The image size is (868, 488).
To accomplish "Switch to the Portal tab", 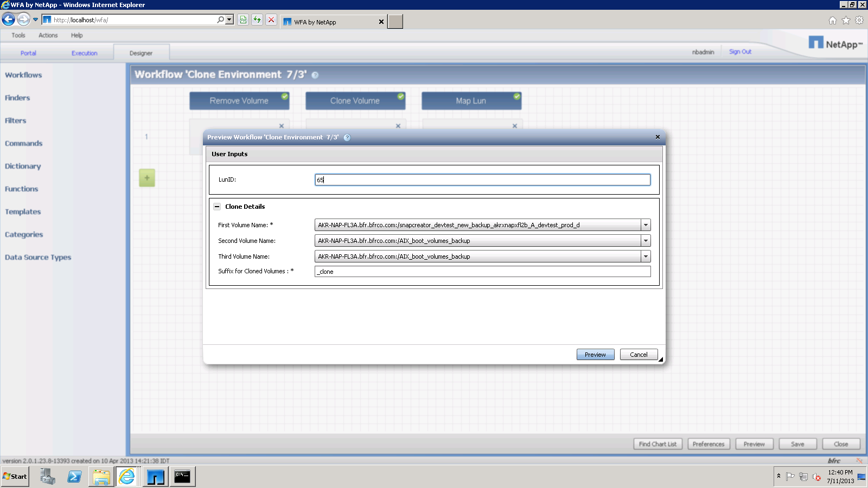I will tap(28, 53).
